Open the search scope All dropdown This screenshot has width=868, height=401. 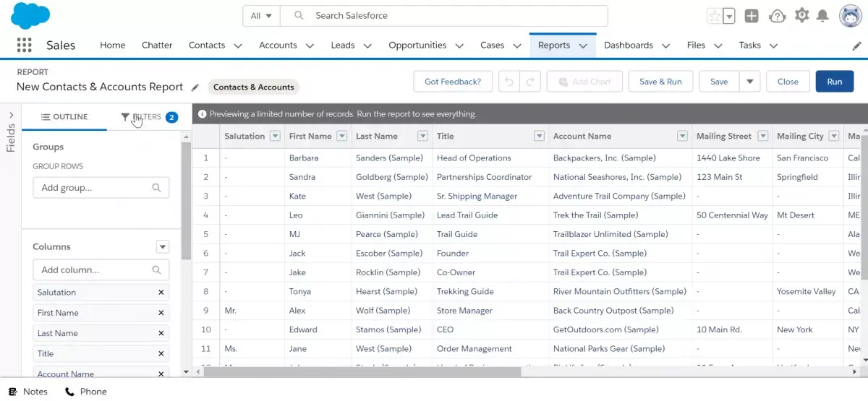point(261,16)
